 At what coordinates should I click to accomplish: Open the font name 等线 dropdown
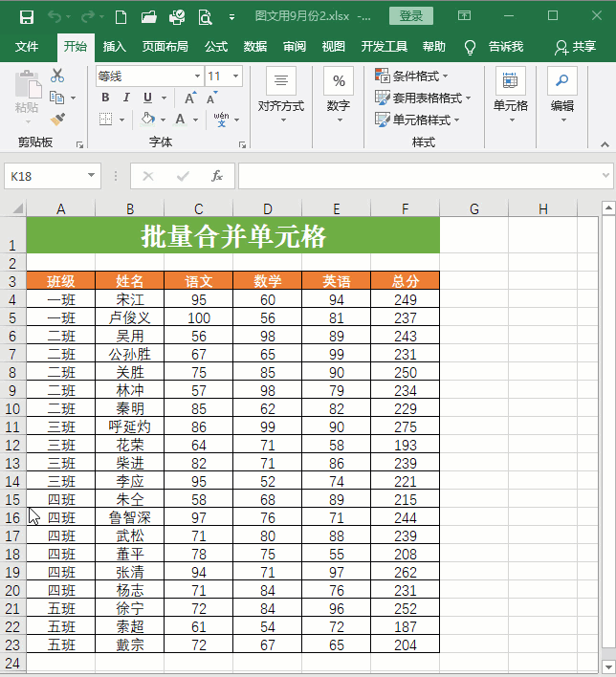tap(197, 76)
